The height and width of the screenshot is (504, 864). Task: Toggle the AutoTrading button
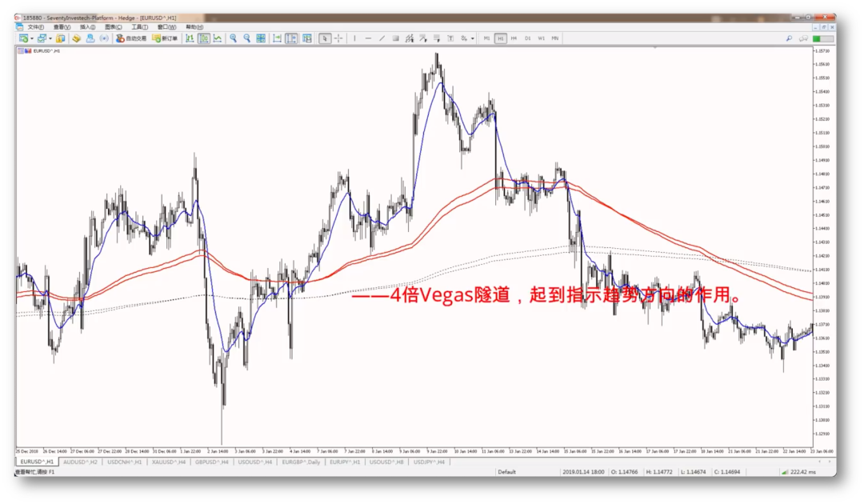click(x=131, y=38)
